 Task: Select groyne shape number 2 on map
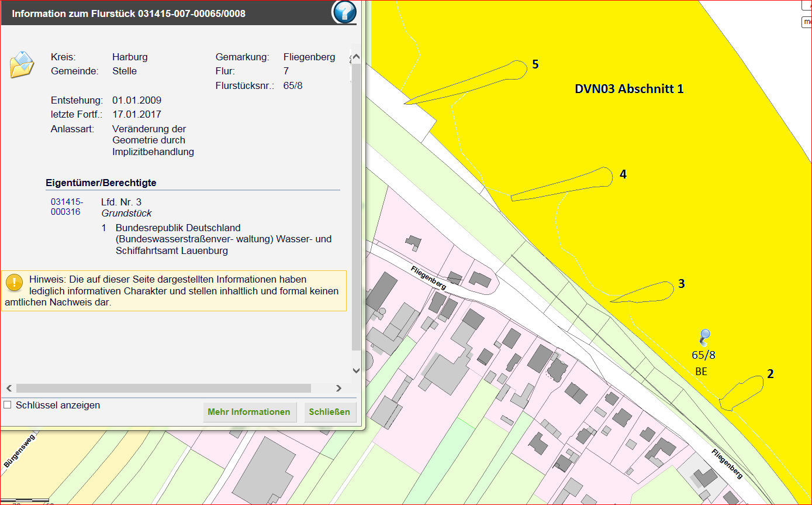click(742, 391)
